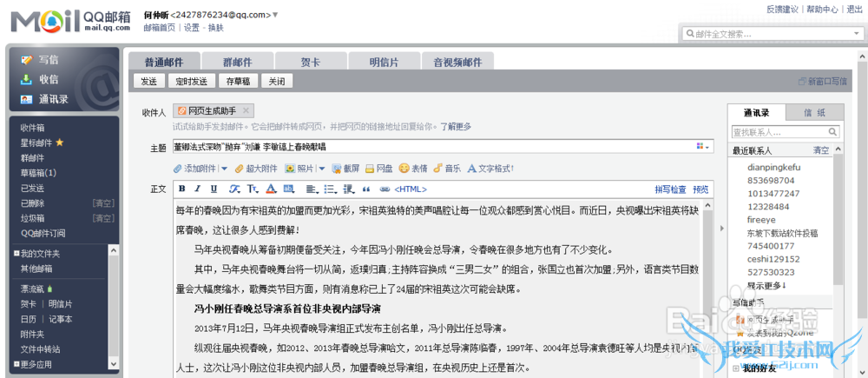This screenshot has height=378, width=868.
Task: Click the 主题 subject input field
Action: click(443, 146)
